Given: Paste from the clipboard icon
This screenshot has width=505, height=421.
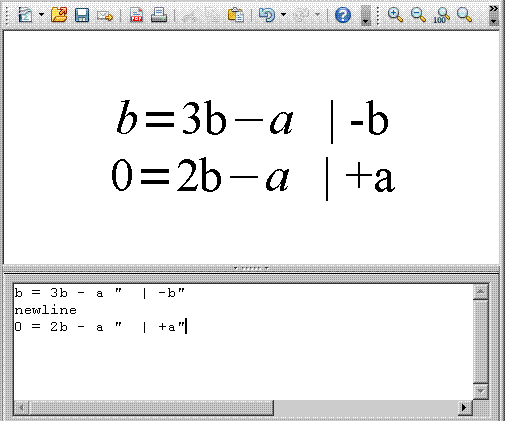Looking at the screenshot, I should tap(236, 15).
